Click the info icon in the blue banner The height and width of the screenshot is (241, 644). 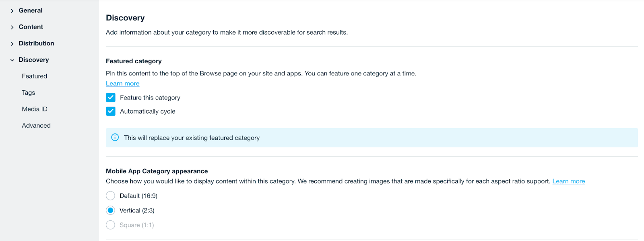[115, 137]
